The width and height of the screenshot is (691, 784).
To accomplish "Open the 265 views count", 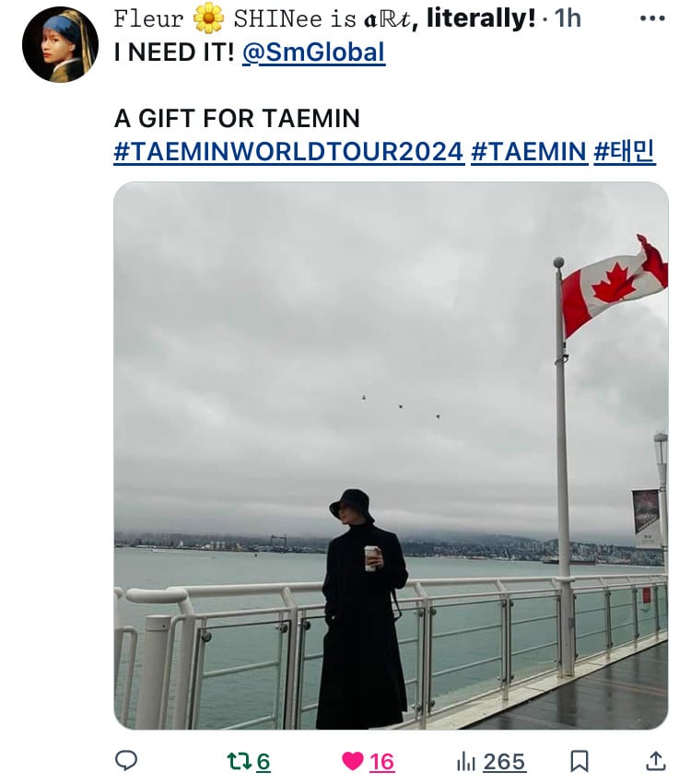I will click(505, 762).
